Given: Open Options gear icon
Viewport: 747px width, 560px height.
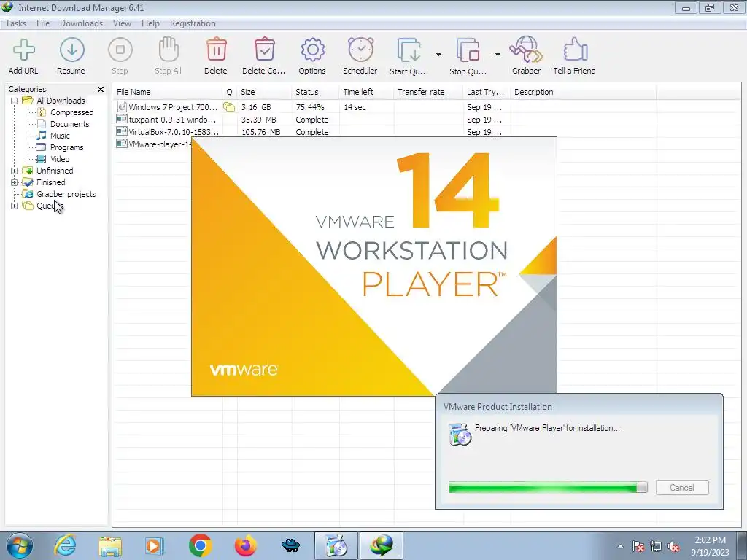Looking at the screenshot, I should (x=312, y=50).
